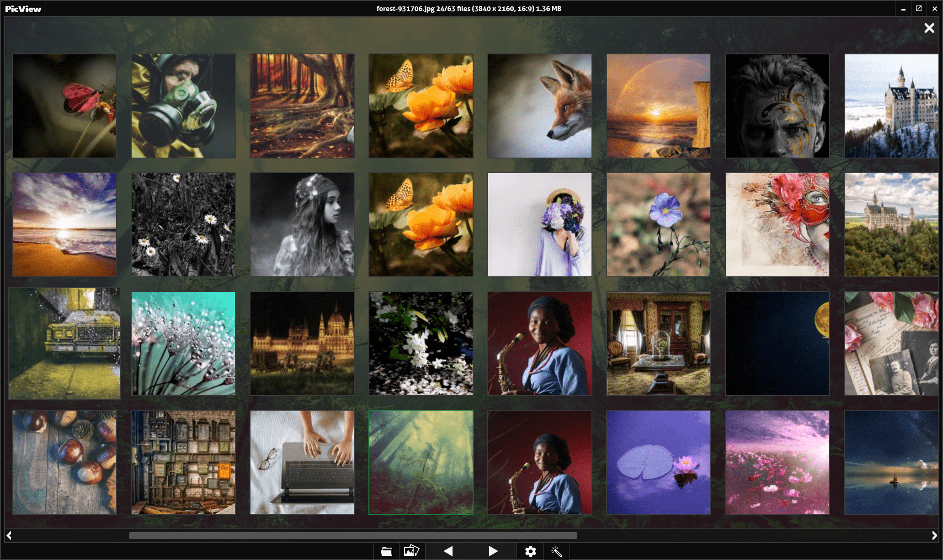Choose the water lily thumbnail
Screen dimensions: 943x560
click(658, 462)
